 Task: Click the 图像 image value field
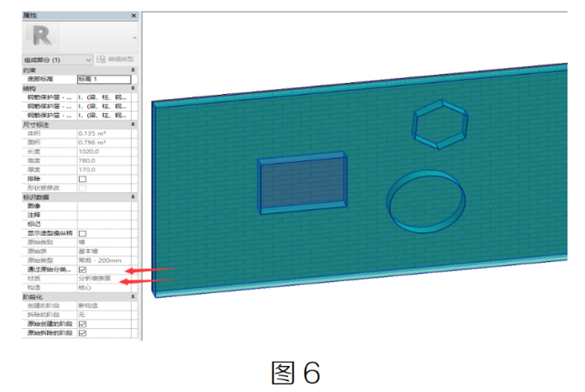[104, 206]
